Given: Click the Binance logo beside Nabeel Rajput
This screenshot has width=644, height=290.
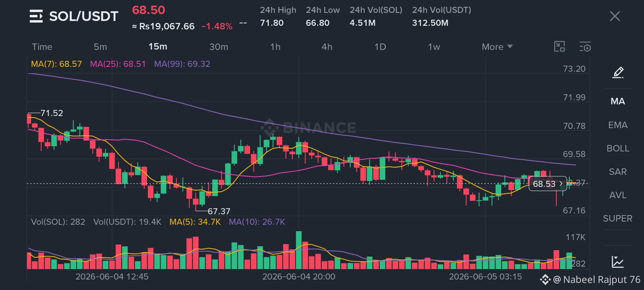Looking at the screenshot, I should [545, 280].
